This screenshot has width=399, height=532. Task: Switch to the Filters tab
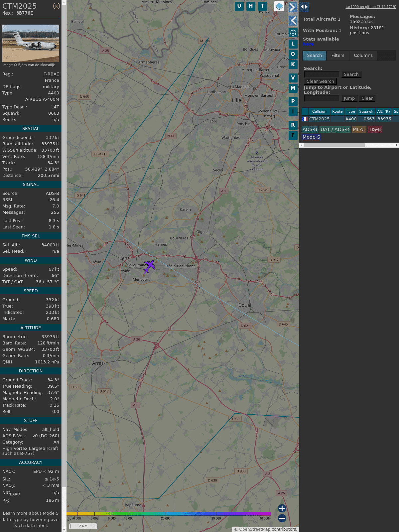click(x=338, y=56)
